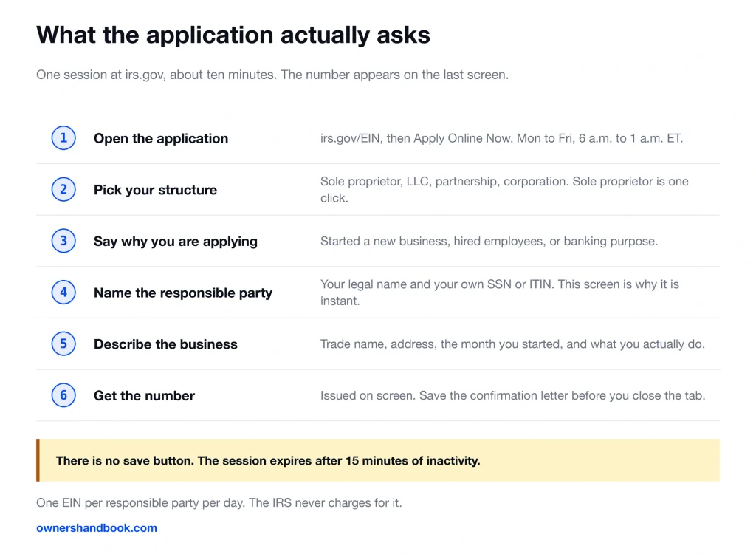Select 'Name the responsible party' heading
Image resolution: width=756 pixels, height=560 pixels.
point(183,293)
